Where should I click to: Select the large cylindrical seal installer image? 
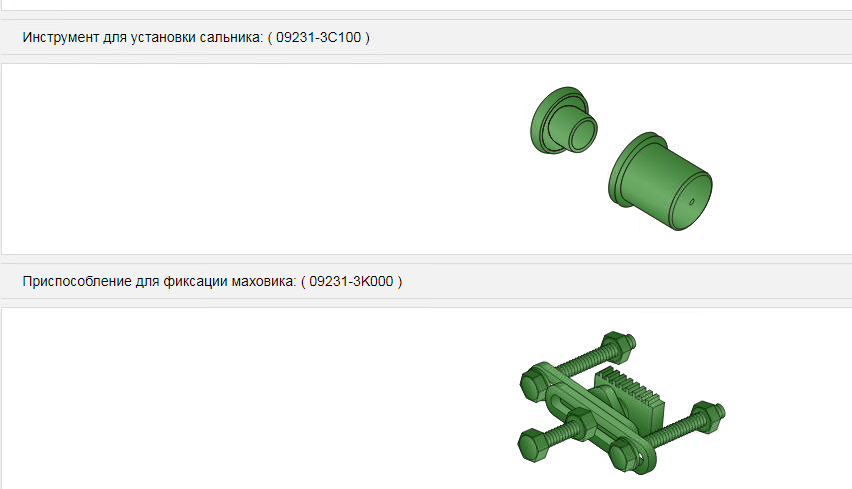click(660, 181)
